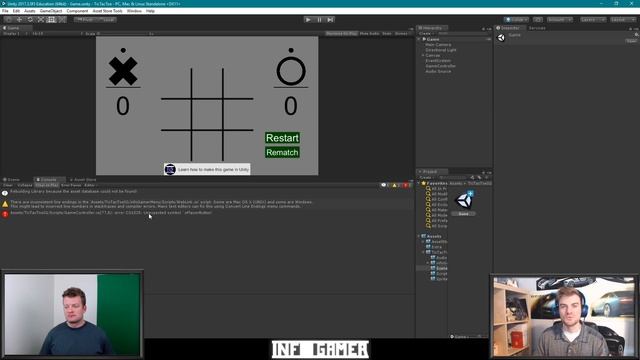Click the Step frame button
The height and width of the screenshot is (360, 640).
330,20
